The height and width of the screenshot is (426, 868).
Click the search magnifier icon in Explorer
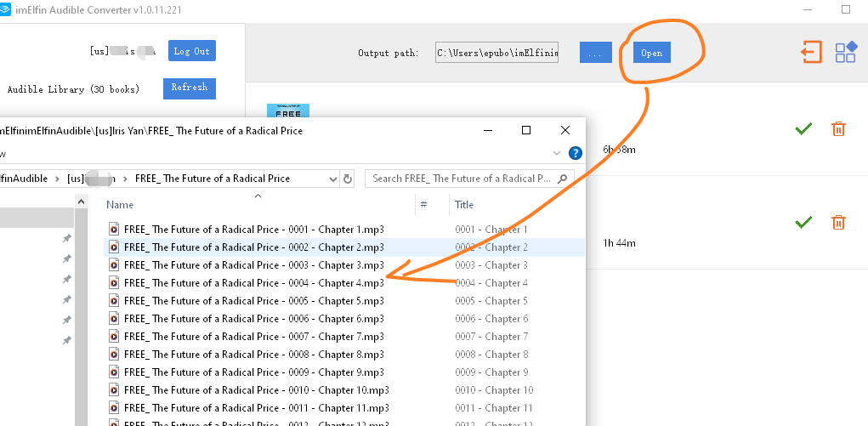563,179
